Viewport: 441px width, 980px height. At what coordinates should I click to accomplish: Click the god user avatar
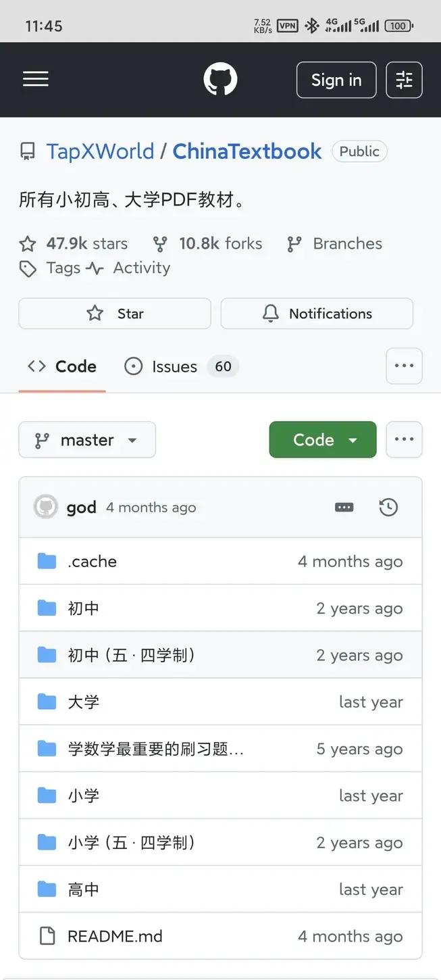click(46, 507)
